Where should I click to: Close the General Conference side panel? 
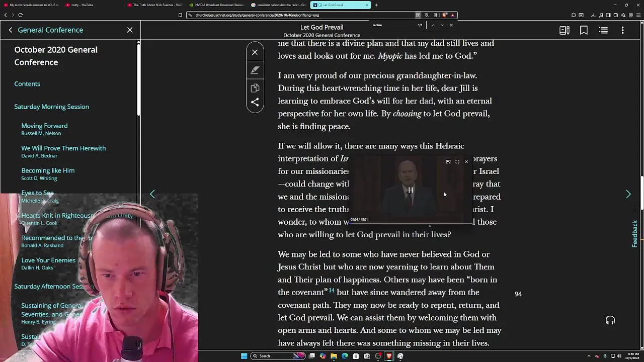tap(130, 30)
